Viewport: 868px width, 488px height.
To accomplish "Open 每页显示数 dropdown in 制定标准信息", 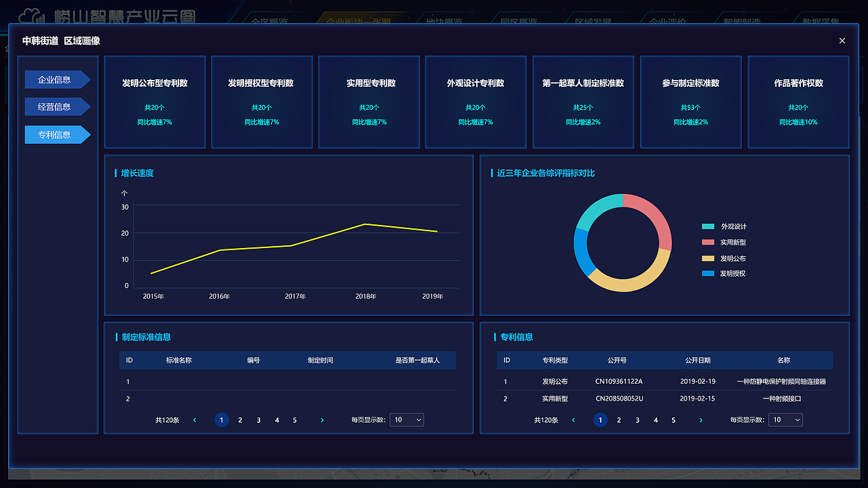I will [407, 420].
